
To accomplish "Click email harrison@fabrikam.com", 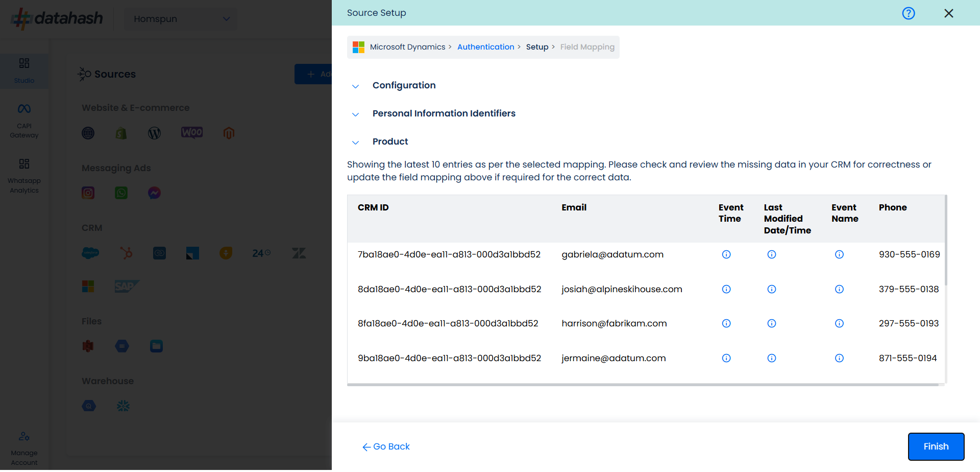I will 614,323.
